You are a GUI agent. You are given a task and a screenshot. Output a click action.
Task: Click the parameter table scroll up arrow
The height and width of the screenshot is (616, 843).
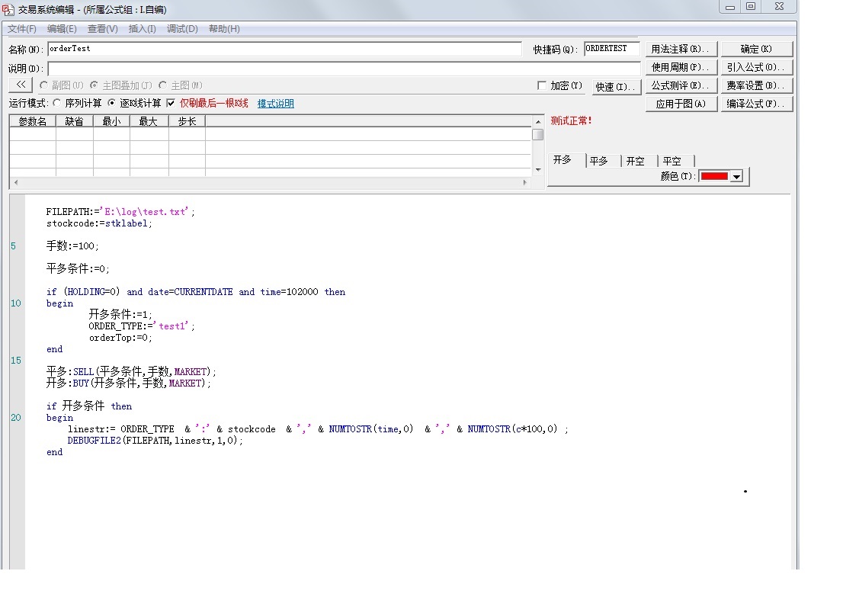click(538, 120)
